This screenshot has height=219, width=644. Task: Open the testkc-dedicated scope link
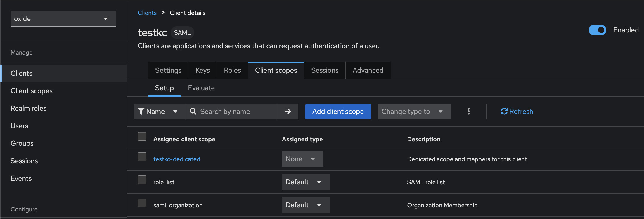[177, 159]
